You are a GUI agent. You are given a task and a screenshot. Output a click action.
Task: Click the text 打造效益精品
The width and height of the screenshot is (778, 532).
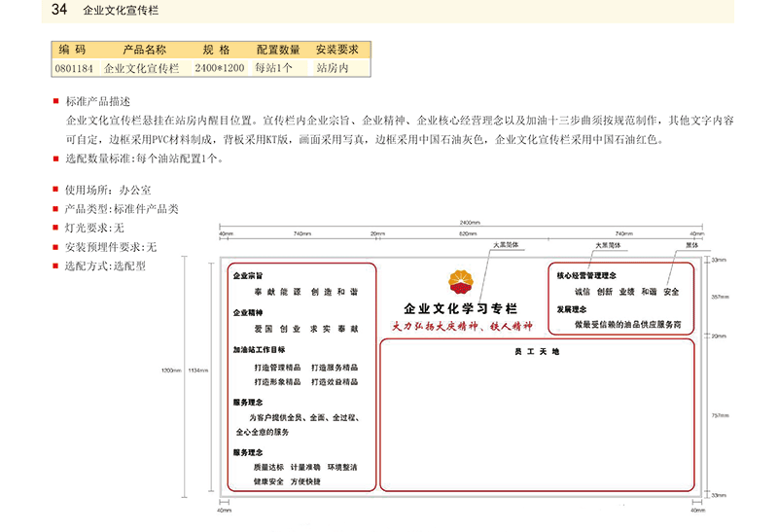coord(335,382)
